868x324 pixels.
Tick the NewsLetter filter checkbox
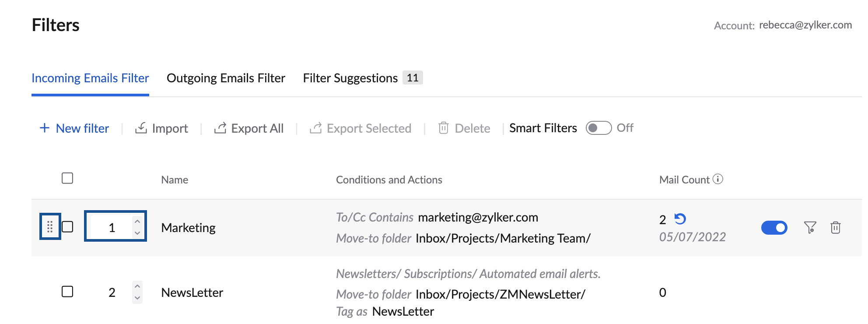tap(68, 292)
